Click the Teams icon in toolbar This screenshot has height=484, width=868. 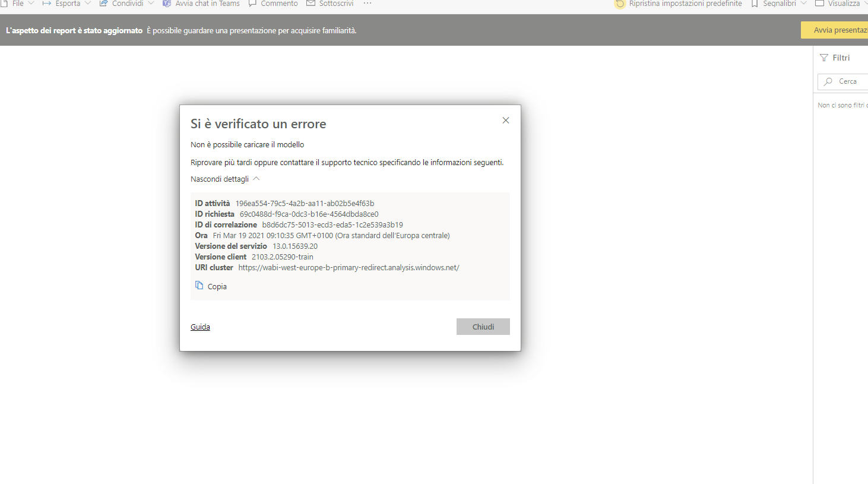(x=167, y=4)
